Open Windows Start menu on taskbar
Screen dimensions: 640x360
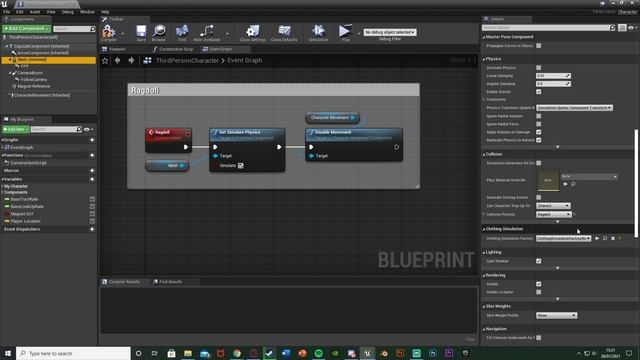[x=7, y=353]
